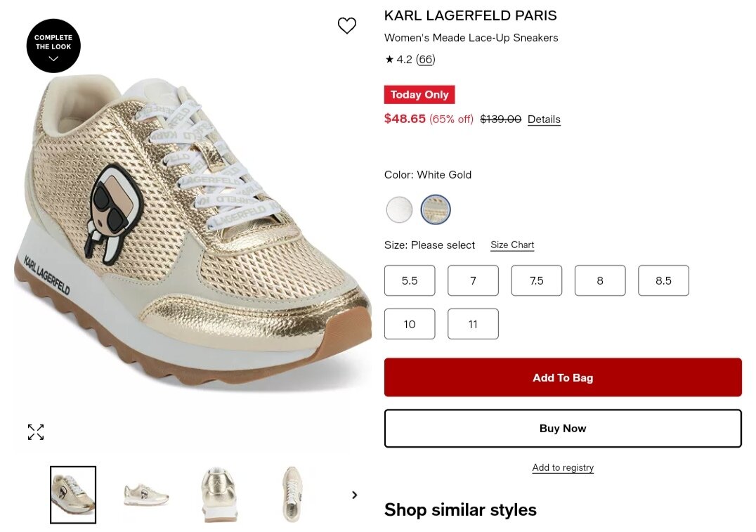Show next thumbnails with right arrow
The width and height of the screenshot is (756, 532).
(x=355, y=495)
